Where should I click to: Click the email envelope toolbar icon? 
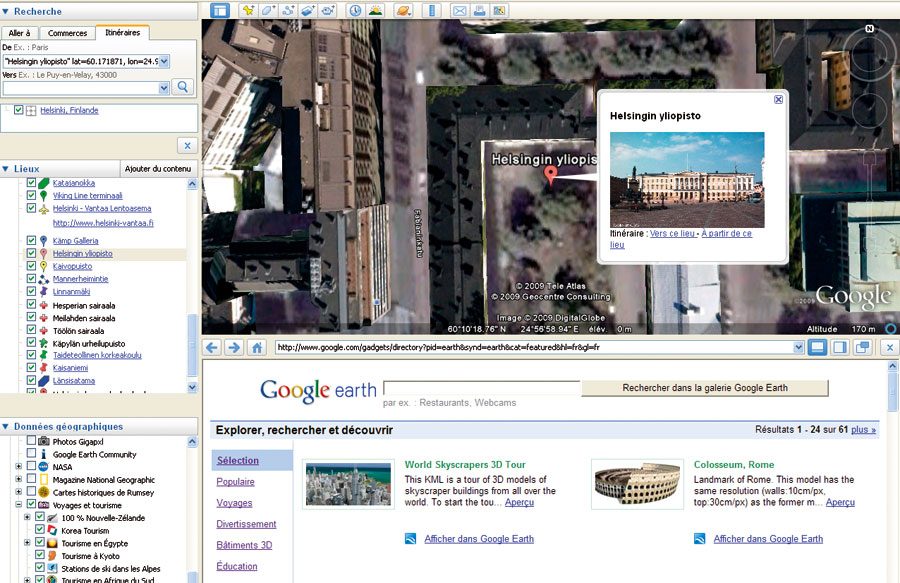[x=459, y=11]
